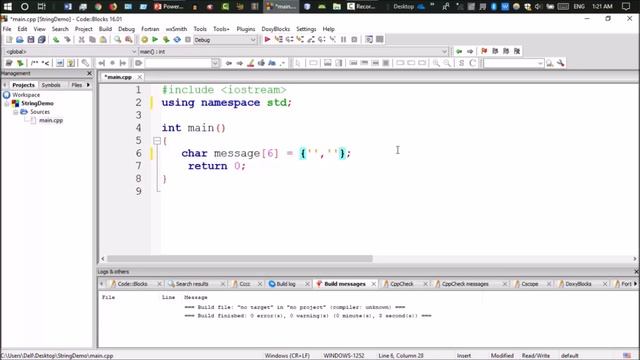Close the Build messages tab
The width and height of the screenshot is (640, 360).
point(373,284)
